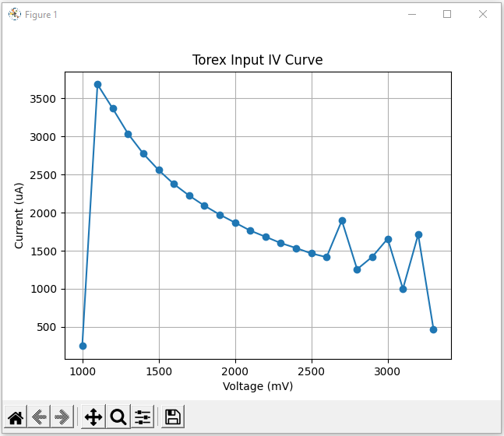Click the data point at 3000 mV

tap(388, 239)
